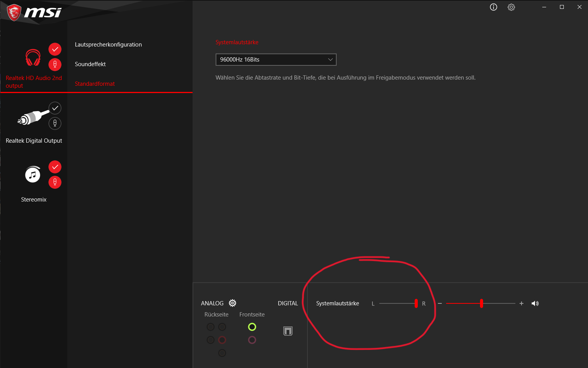Screen dimensions: 588x368
Task: Click the Realtek Digital Output label
Action: (34, 141)
